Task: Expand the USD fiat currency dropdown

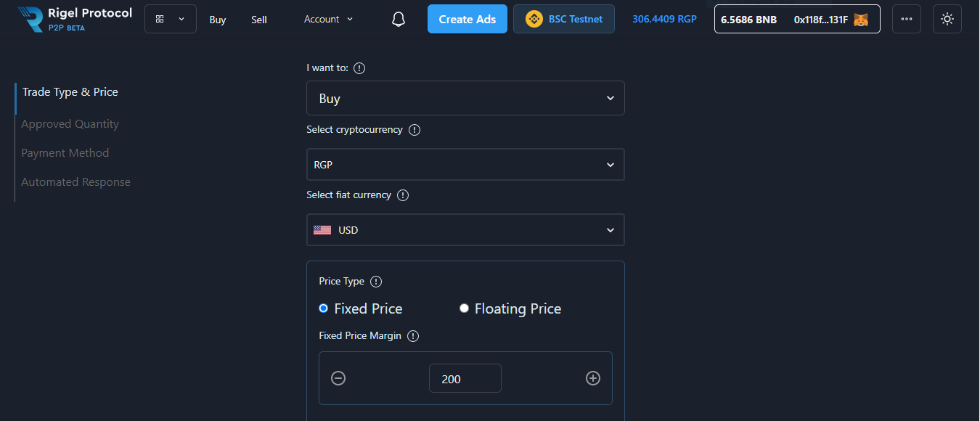Action: tap(465, 230)
